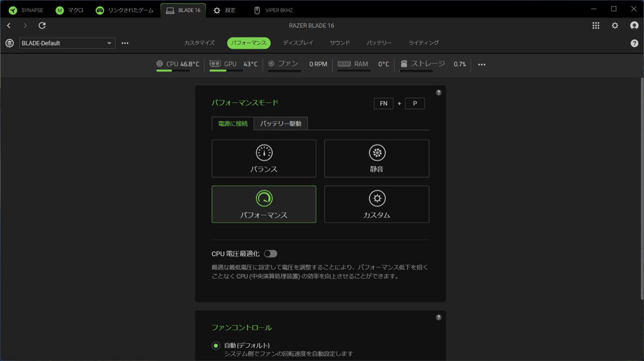Click the CPU temperature usage bar
644x361 pixels.
click(173, 71)
